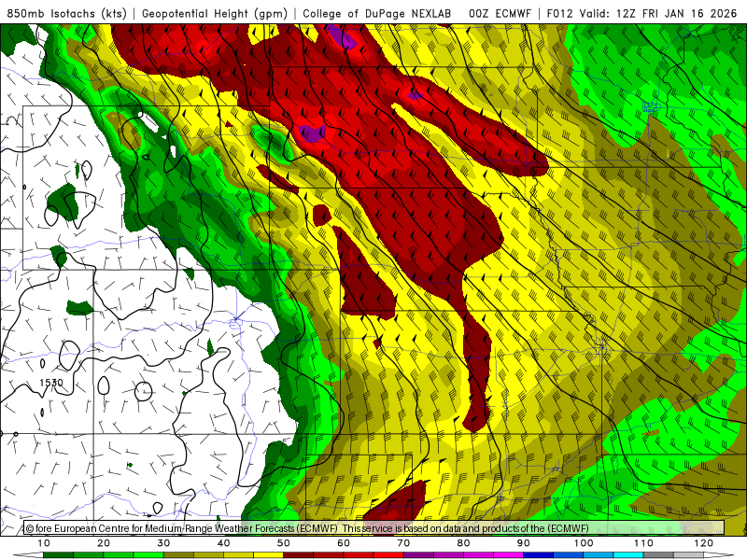Click the 'F012 Valid: 12Z FRI JAN 16 2026' text
Viewport: 747px width, 560px height.
point(641,14)
